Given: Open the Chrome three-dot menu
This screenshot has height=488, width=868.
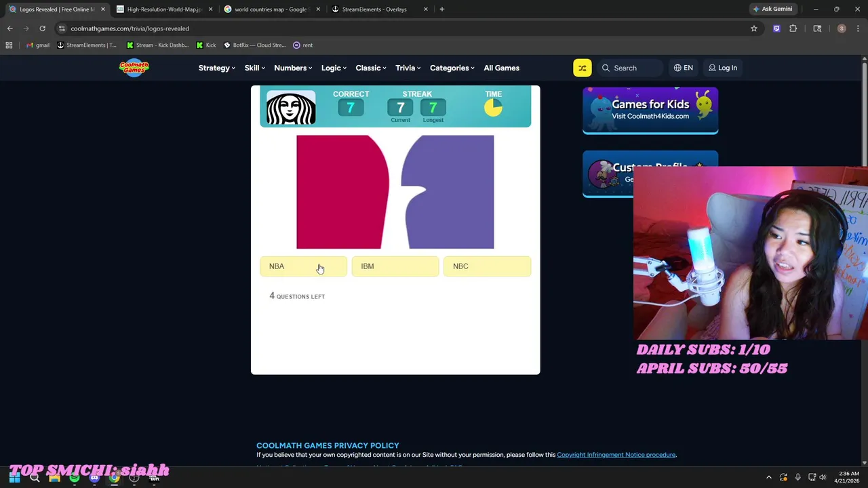Looking at the screenshot, I should click(x=857, y=28).
